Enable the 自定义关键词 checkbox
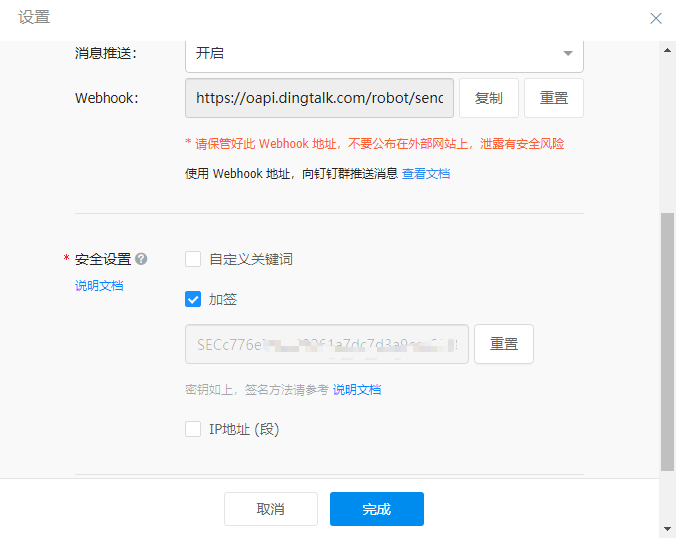Screen dimensions: 676x538 (x=194, y=259)
